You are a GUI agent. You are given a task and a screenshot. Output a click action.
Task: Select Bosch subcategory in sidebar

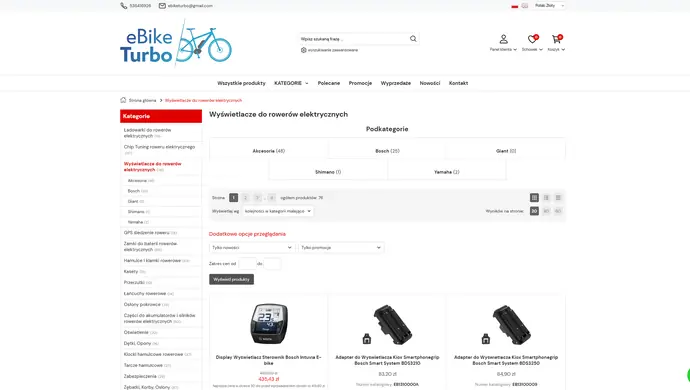(137, 191)
